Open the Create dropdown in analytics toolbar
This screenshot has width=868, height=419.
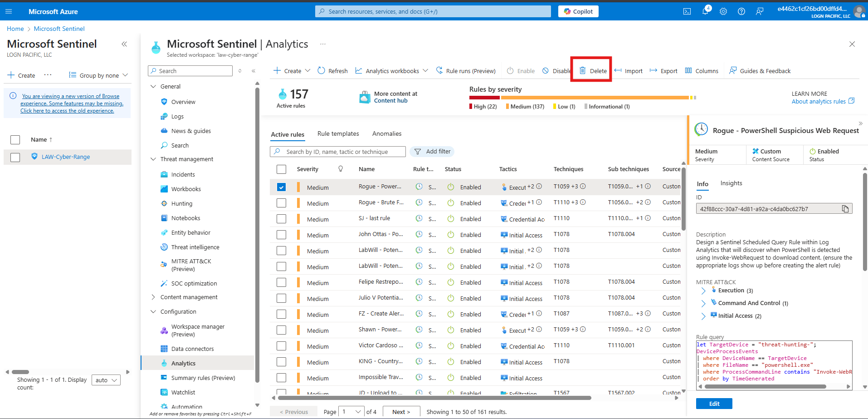point(292,71)
